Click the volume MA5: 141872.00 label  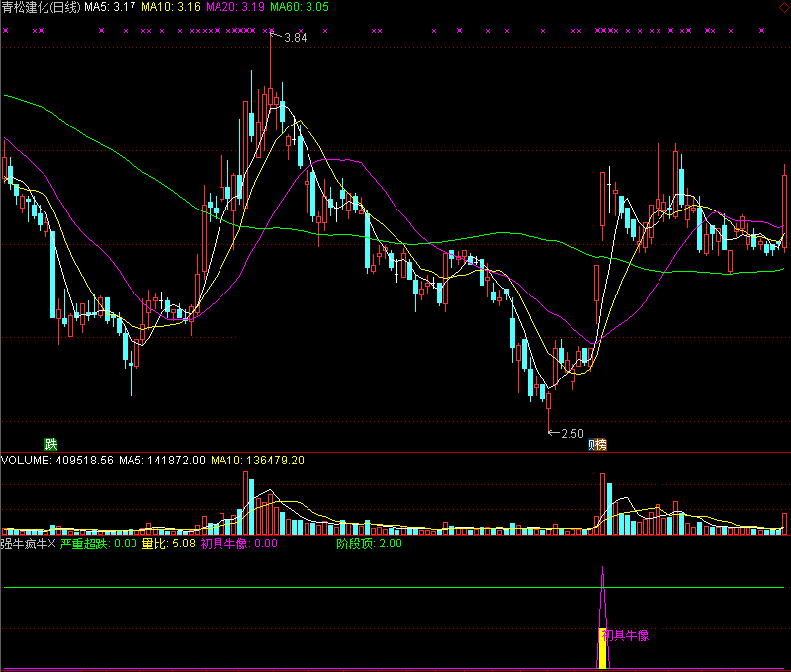pos(162,461)
